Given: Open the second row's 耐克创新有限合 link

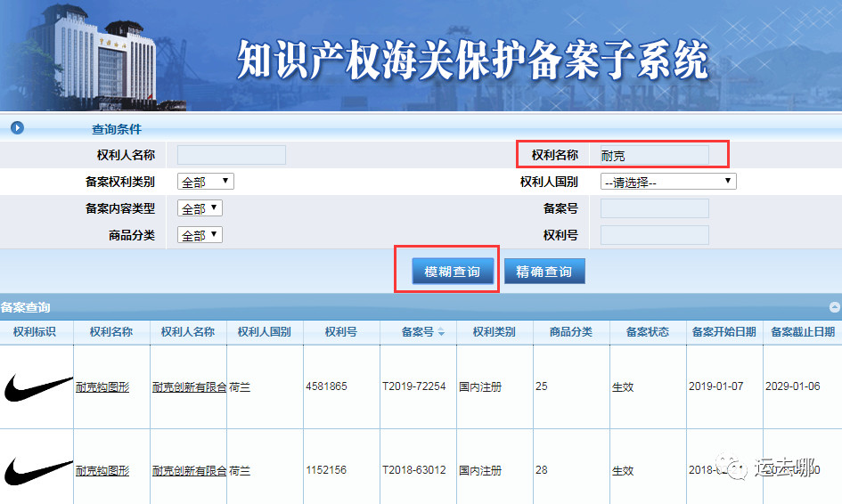Looking at the screenshot, I should pos(190,471).
